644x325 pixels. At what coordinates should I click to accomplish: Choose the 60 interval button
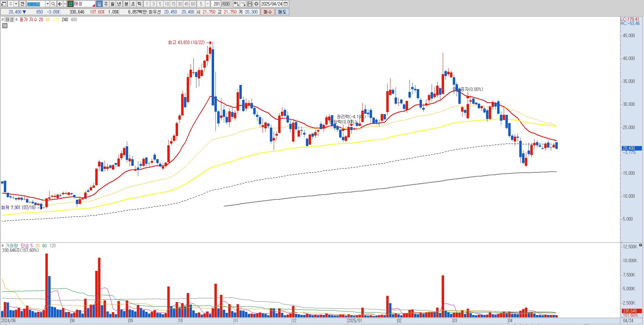193,4
